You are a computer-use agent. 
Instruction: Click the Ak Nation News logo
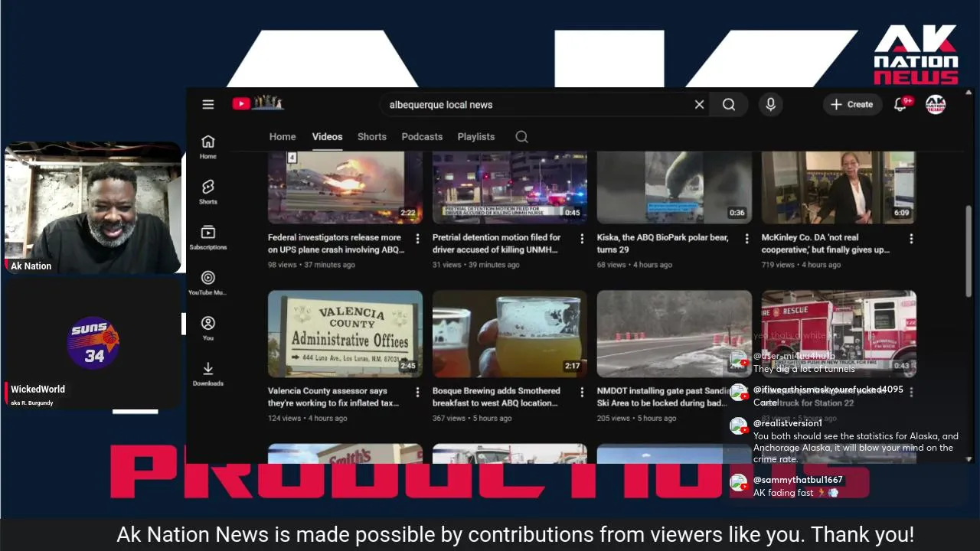(916, 54)
